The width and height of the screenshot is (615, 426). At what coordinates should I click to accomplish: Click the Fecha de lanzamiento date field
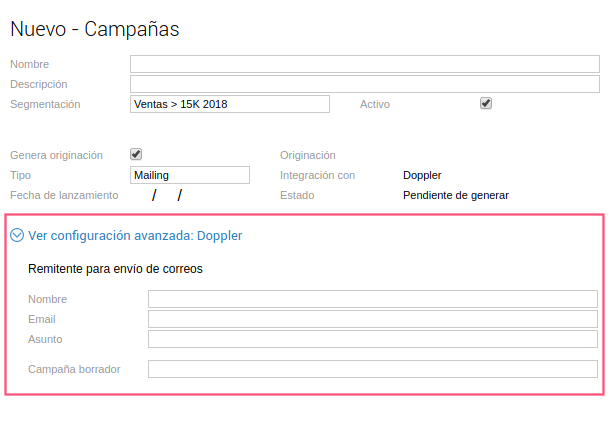pos(167,195)
